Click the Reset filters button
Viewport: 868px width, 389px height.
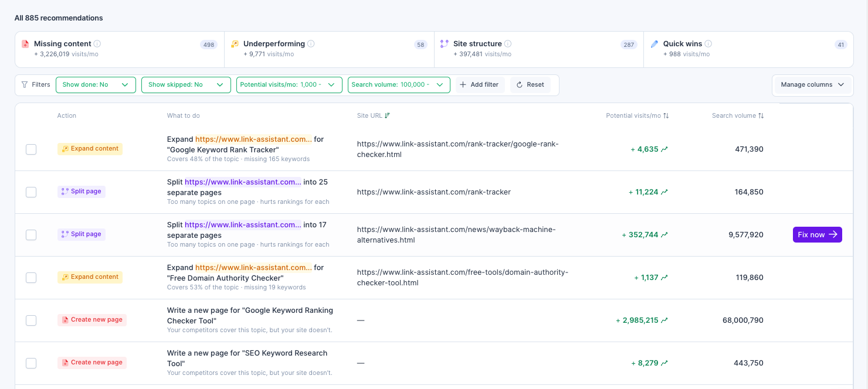click(530, 84)
